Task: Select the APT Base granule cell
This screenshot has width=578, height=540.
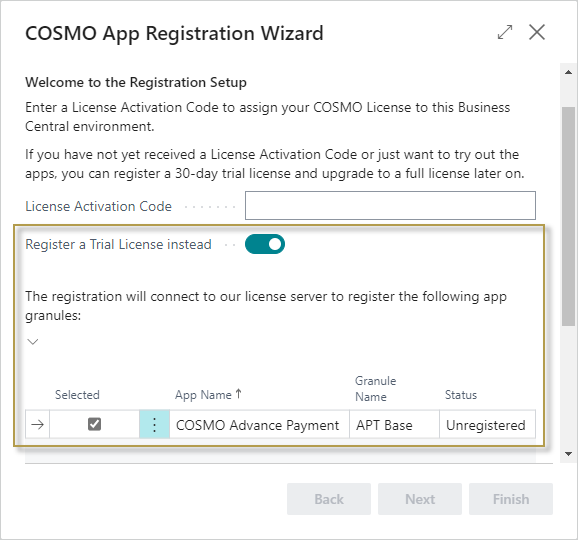Action: [x=394, y=425]
